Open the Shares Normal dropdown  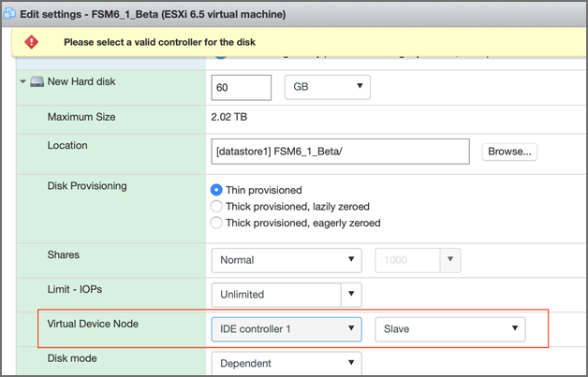click(287, 259)
